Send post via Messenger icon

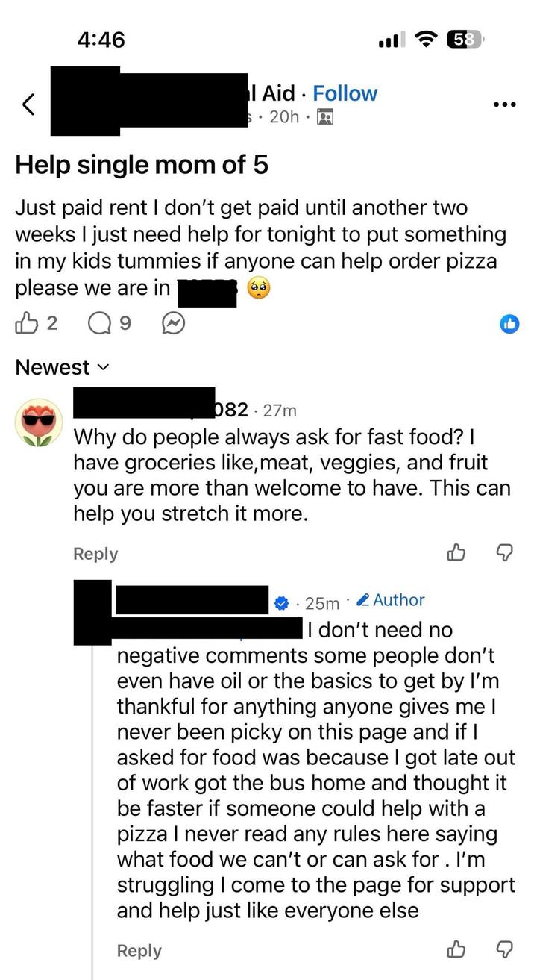(173, 323)
